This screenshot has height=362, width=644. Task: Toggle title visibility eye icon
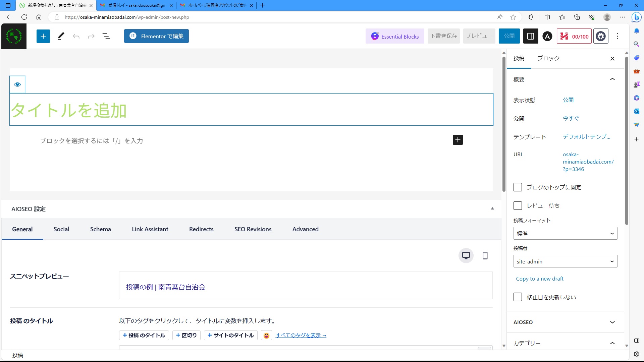click(17, 84)
